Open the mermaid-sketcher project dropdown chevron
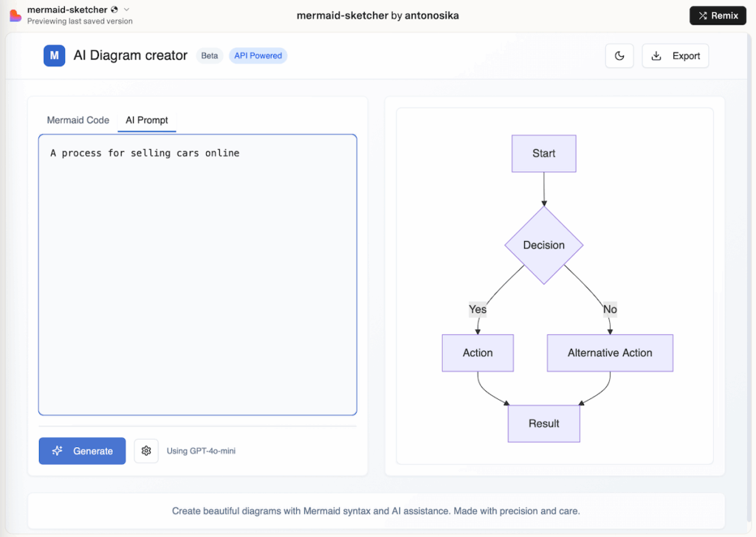Image resolution: width=756 pixels, height=537 pixels. [125, 10]
